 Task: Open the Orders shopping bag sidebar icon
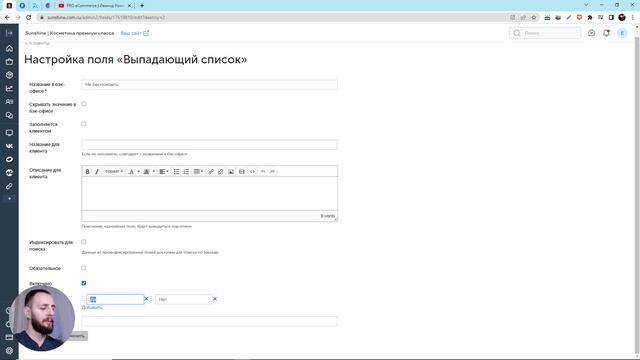coord(9,62)
